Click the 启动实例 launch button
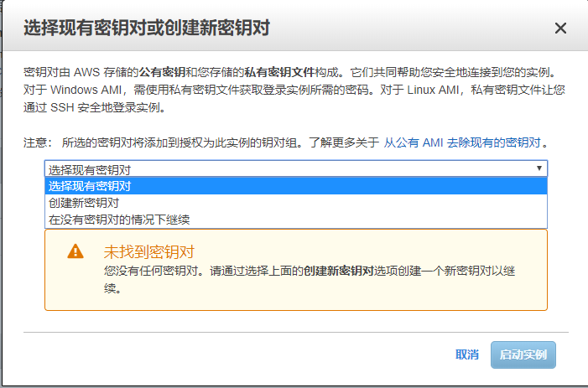This screenshot has width=588, height=388. coord(523,354)
